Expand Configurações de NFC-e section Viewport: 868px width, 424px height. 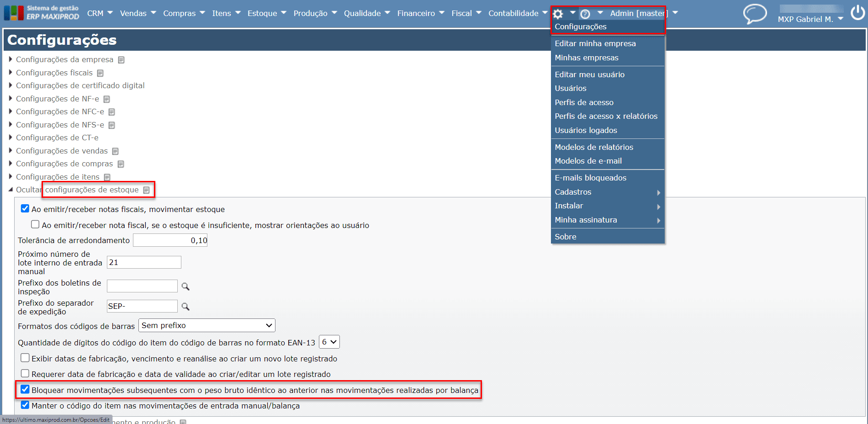pos(60,111)
